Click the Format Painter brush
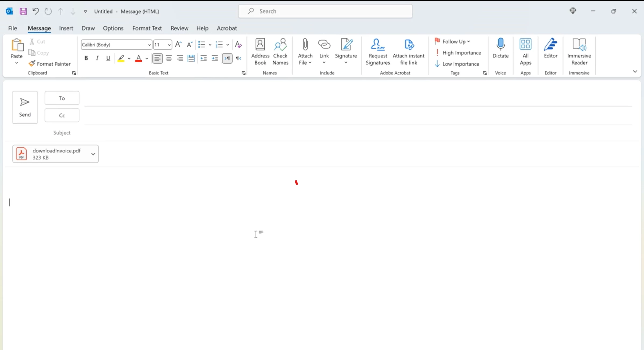The width and height of the screenshot is (644, 350). 32,64
